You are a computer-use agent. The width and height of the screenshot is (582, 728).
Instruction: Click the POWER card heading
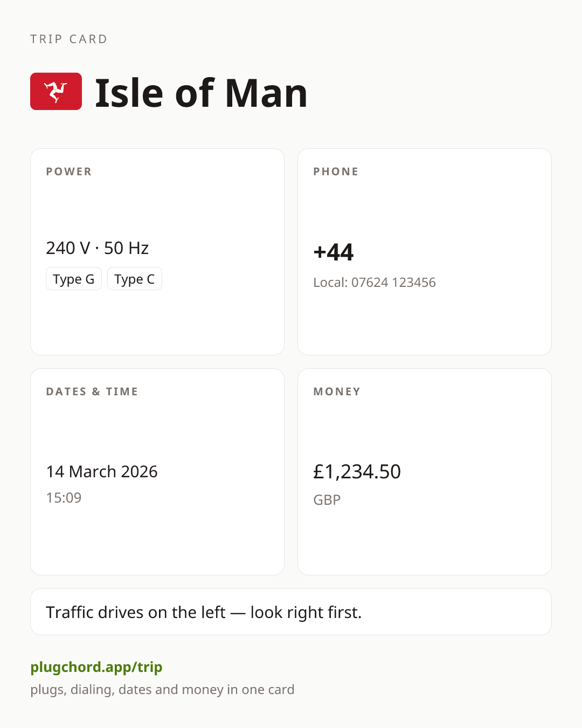(x=69, y=171)
